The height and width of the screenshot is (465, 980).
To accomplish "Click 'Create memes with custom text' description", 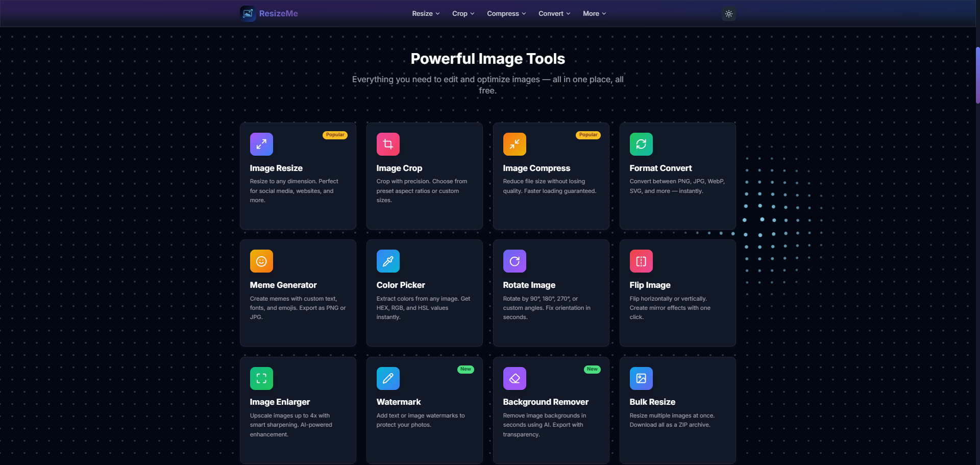I will [x=298, y=308].
